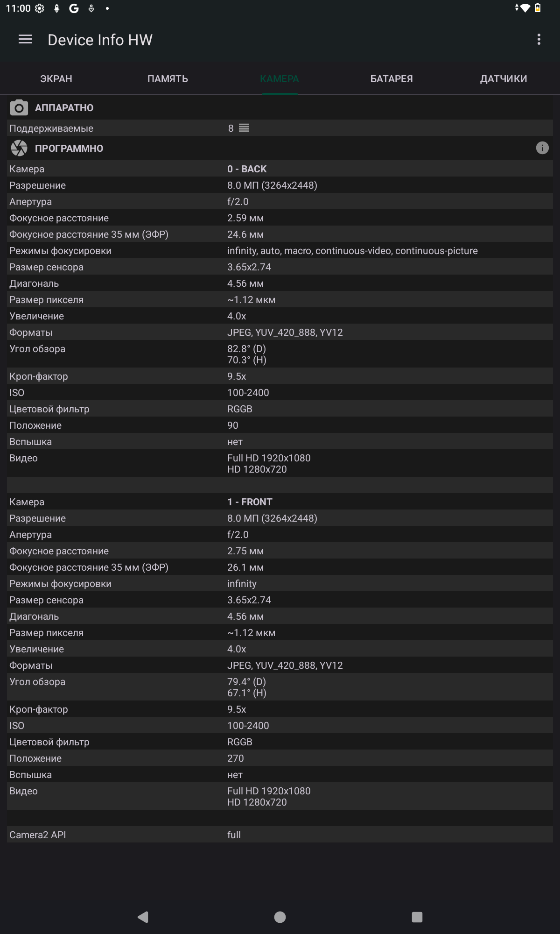Open the three-dot overflow menu
The width and height of the screenshot is (560, 934).
point(539,40)
